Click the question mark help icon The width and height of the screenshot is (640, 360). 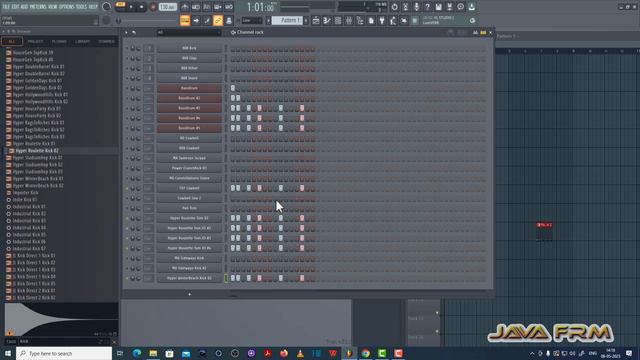point(427,7)
